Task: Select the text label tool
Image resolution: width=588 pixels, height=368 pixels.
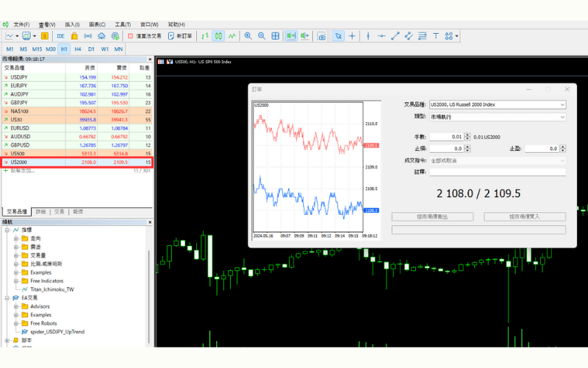Action: (x=436, y=35)
